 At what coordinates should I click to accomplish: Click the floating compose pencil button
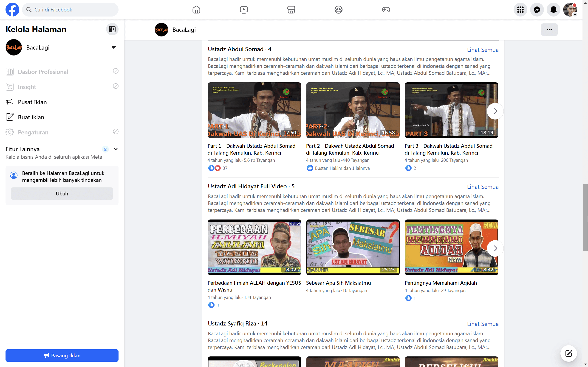(x=568, y=353)
